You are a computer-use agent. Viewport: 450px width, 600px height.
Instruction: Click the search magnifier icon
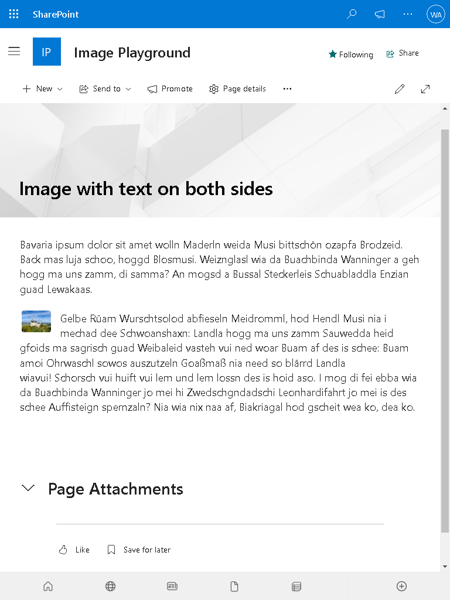click(x=352, y=14)
